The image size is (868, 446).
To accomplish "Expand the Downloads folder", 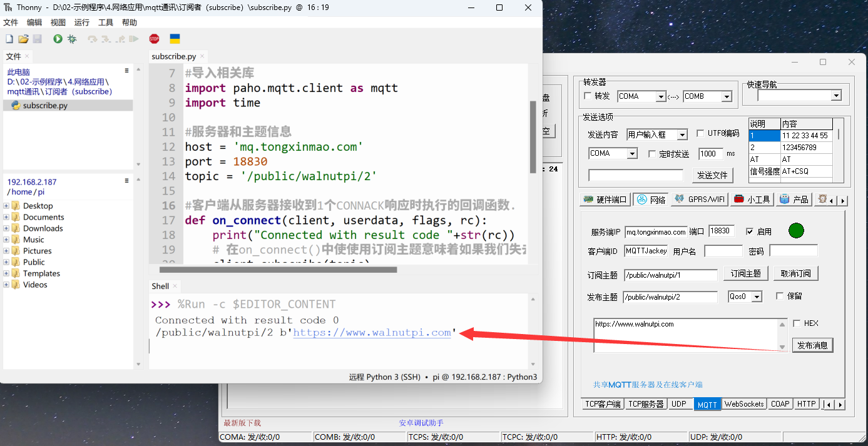I will point(6,228).
